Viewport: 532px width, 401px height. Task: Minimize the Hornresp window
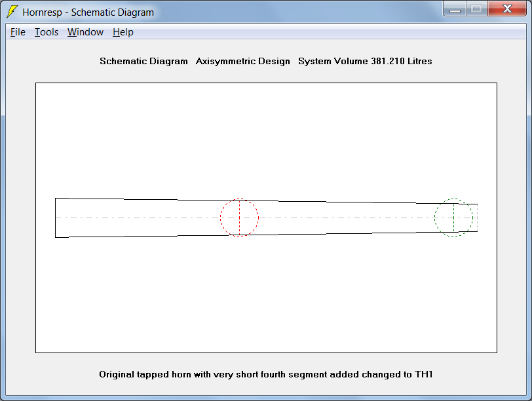coord(455,9)
